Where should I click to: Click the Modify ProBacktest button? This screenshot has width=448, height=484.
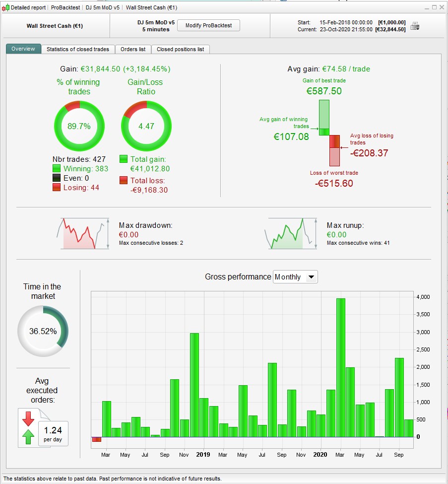pos(208,25)
